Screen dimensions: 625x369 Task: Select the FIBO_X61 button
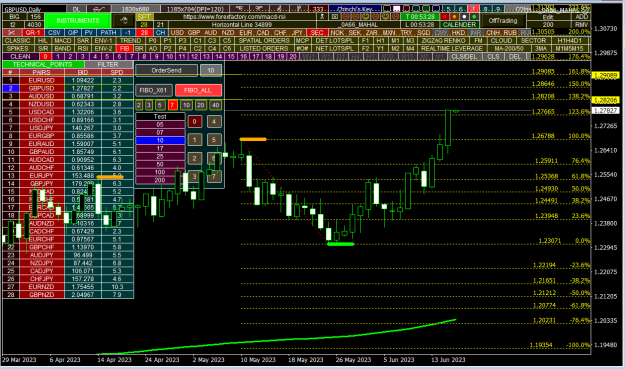point(153,90)
